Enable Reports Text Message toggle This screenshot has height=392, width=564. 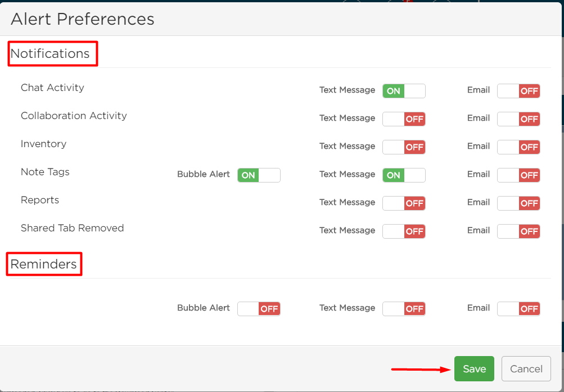tap(404, 203)
